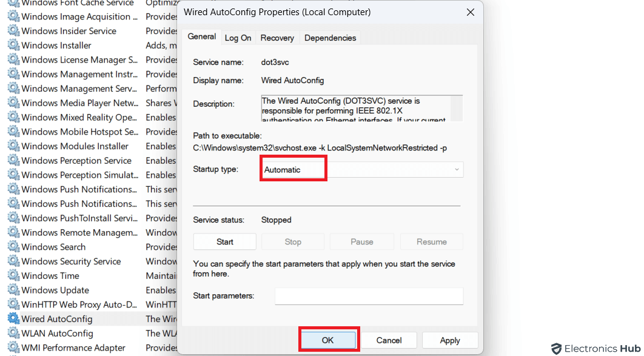Click the Wired AutoConfig service gear icon
The width and height of the screenshot is (644, 356).
pos(14,318)
